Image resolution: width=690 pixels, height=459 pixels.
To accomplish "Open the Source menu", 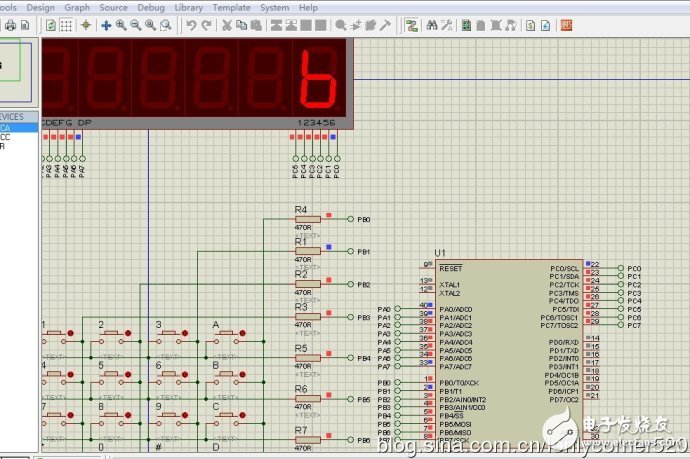I will tap(114, 7).
